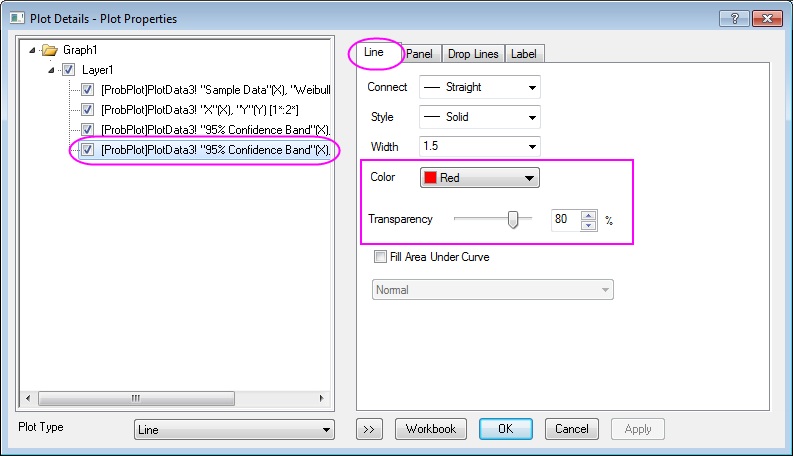Uncheck the Sample Data plot checkbox

(87, 90)
